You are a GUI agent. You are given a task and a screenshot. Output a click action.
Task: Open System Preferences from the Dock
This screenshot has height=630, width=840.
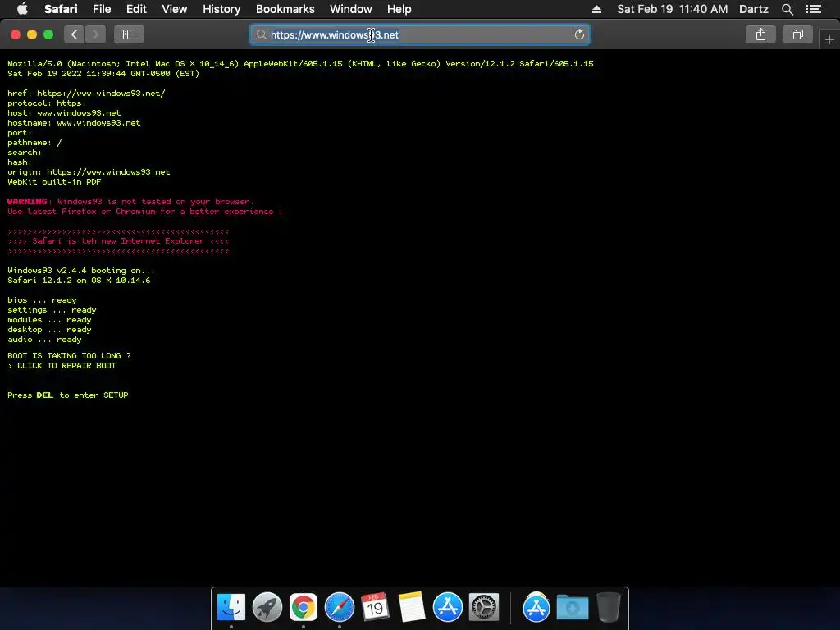[484, 607]
